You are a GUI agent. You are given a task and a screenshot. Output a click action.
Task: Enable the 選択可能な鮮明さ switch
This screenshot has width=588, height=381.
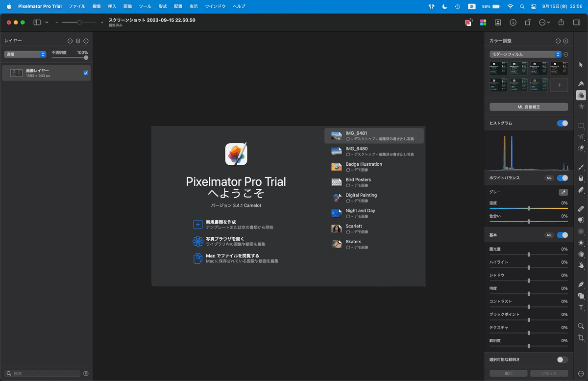click(x=563, y=359)
